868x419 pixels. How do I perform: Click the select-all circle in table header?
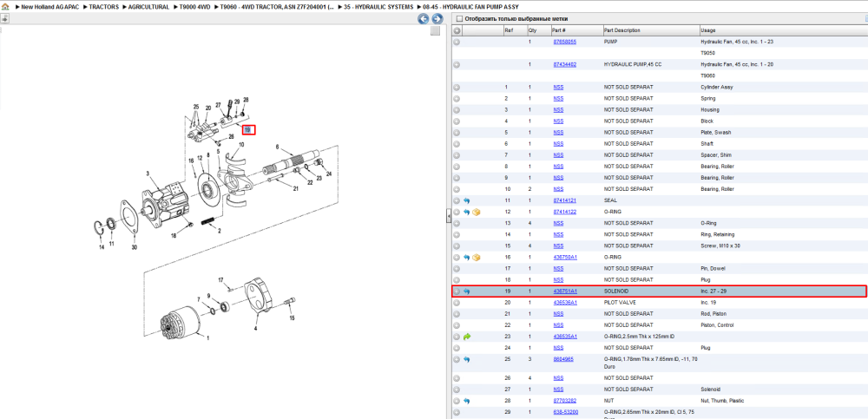point(457,30)
